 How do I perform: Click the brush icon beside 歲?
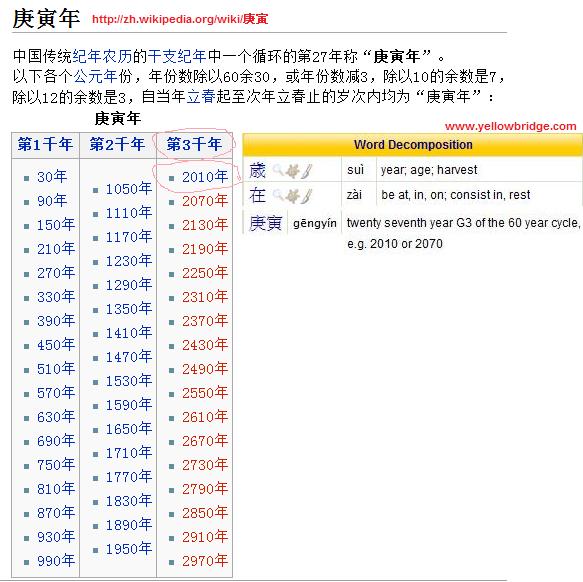[x=306, y=171]
